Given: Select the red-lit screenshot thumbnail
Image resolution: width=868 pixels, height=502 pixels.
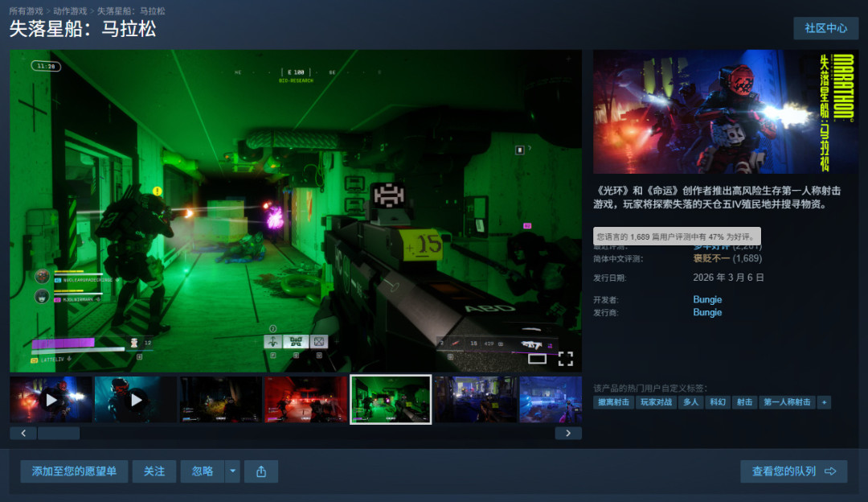Looking at the screenshot, I should (x=306, y=400).
